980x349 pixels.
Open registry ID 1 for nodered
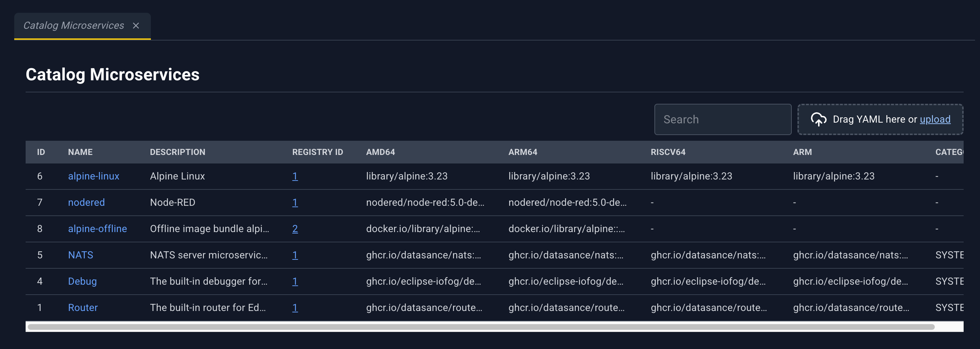point(295,203)
